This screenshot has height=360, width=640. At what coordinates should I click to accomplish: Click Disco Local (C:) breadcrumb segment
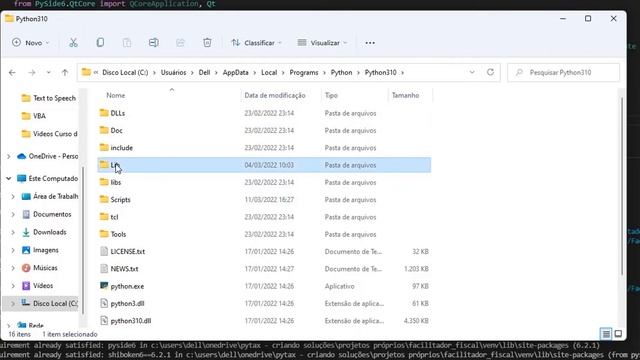[125, 72]
